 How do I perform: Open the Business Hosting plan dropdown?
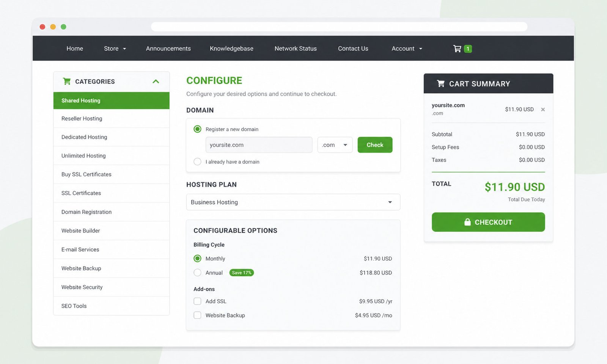click(x=293, y=202)
